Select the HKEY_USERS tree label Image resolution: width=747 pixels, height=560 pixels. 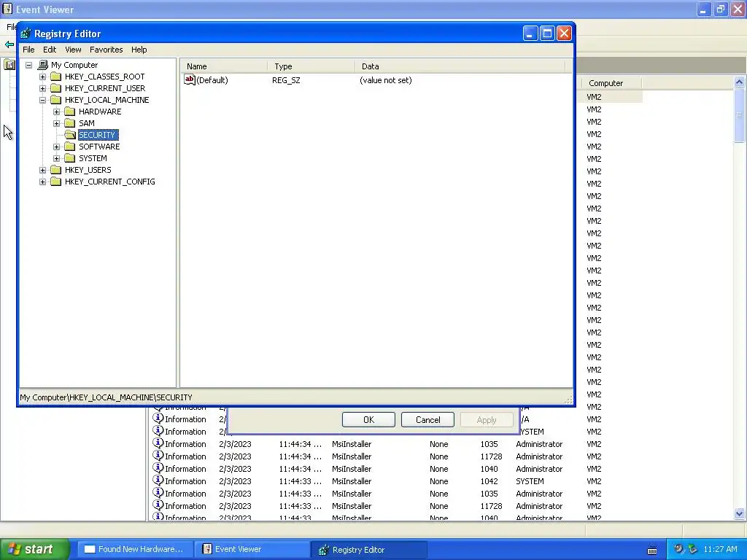pos(88,170)
